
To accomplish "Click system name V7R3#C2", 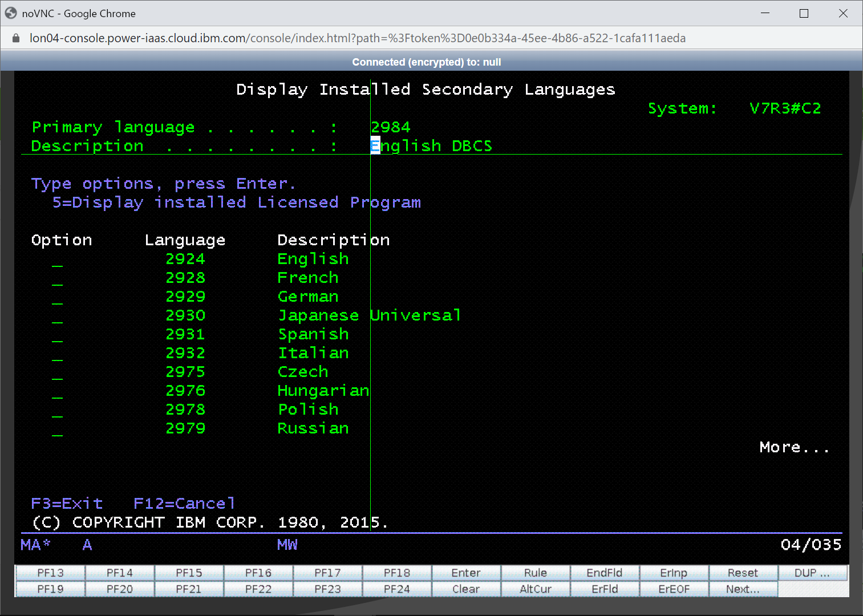I will click(x=785, y=108).
